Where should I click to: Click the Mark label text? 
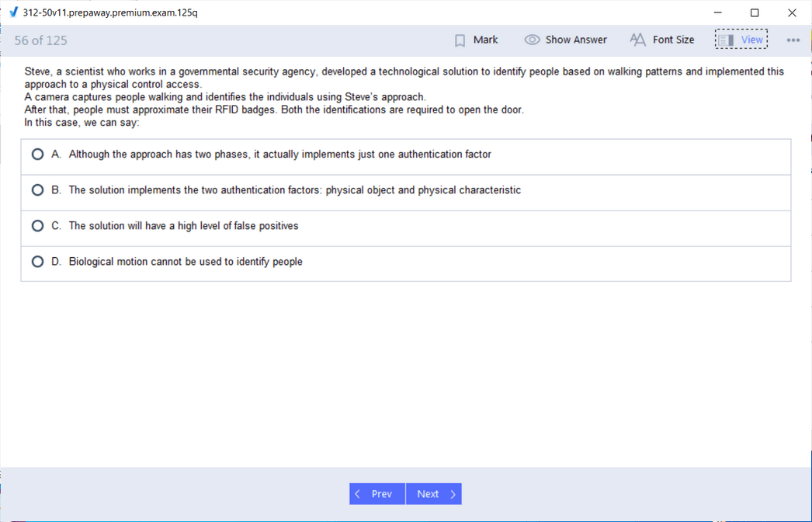pyautogui.click(x=485, y=40)
